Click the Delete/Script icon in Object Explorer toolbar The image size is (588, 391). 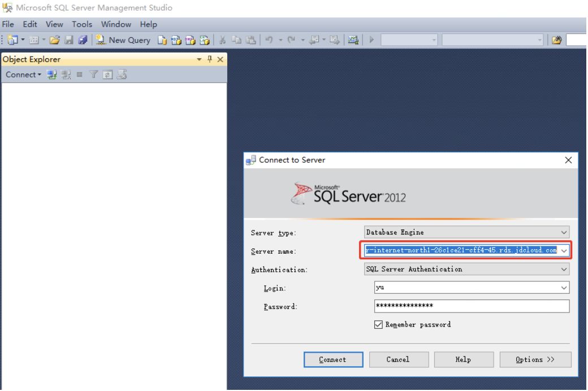(x=122, y=75)
